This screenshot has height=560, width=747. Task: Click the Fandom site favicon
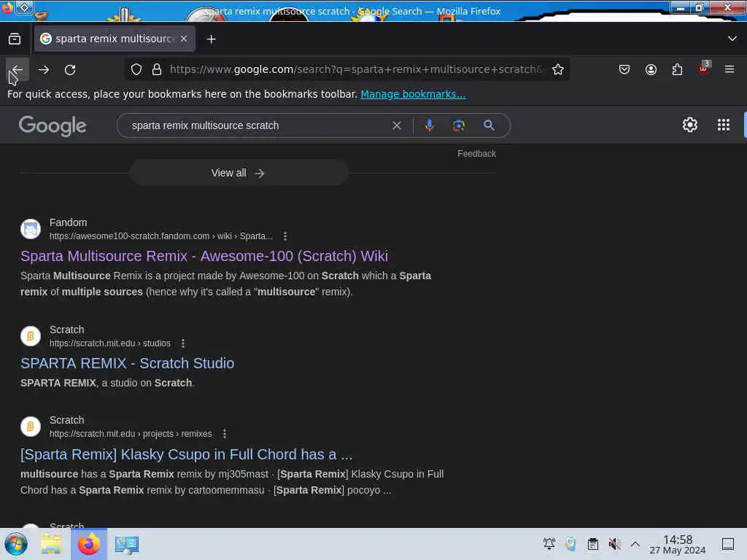click(x=31, y=229)
